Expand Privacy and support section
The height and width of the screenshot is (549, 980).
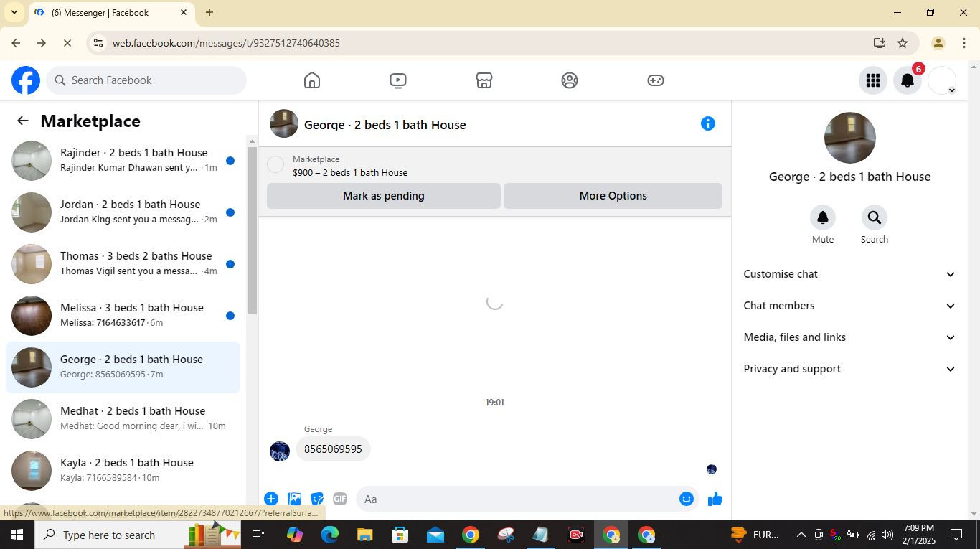[849, 369]
